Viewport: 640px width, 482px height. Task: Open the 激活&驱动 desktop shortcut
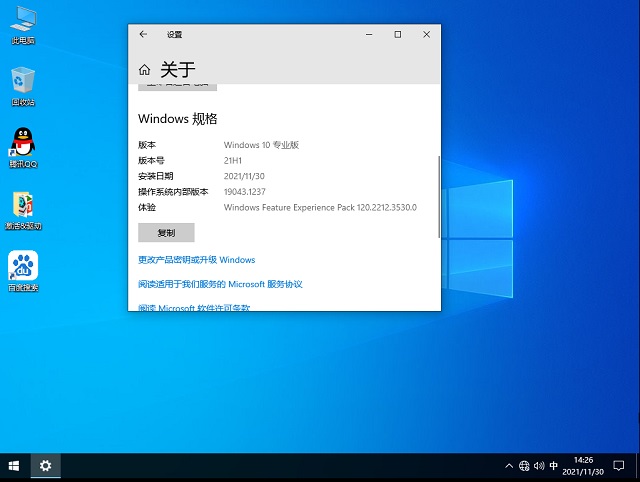pos(22,205)
